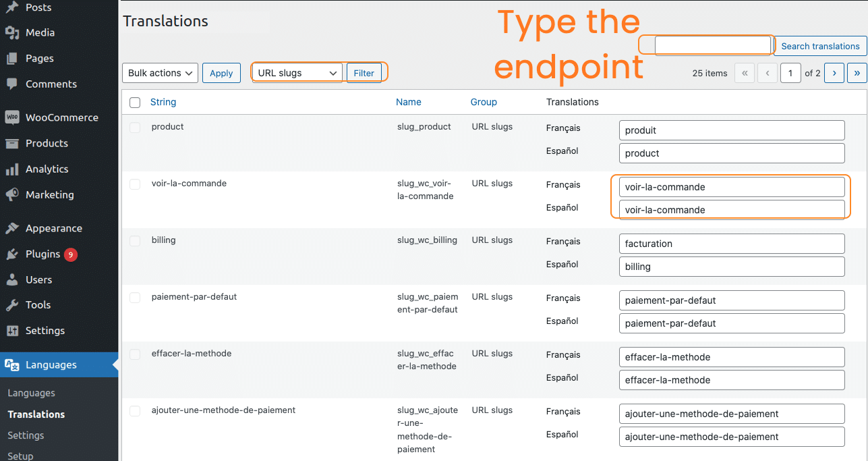Click the Plugins plug icon
Screen dimensions: 868x461
click(x=12, y=254)
